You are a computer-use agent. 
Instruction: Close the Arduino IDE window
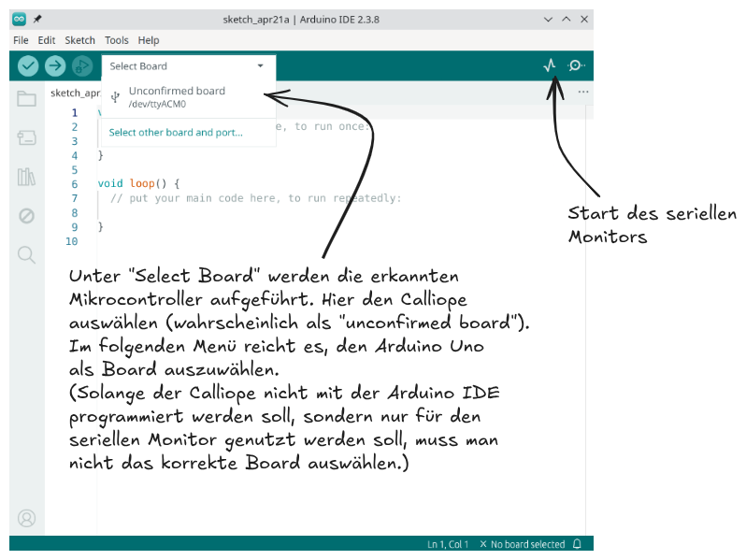coord(584,20)
